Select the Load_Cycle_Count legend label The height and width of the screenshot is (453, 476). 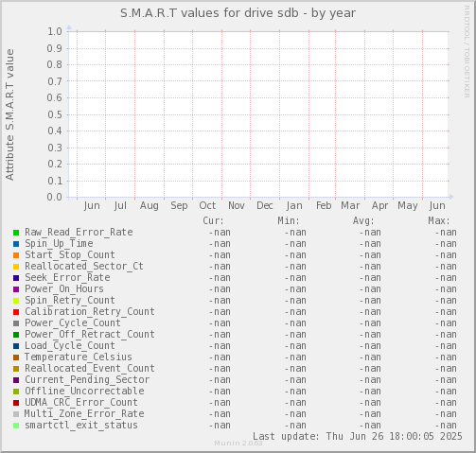point(70,345)
